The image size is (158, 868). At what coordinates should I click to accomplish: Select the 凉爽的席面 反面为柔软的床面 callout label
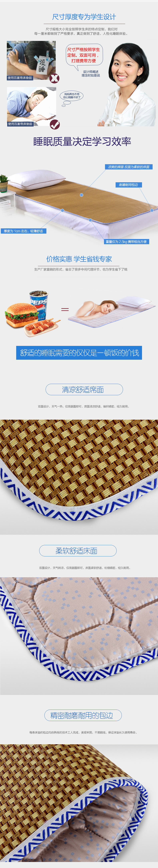point(128,167)
